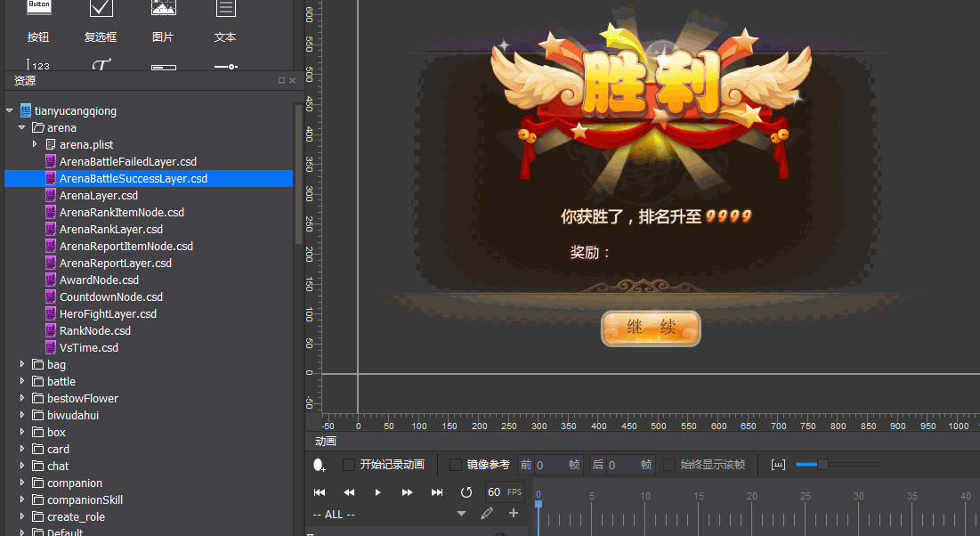Open ArenaLayer.csd in resource tree
The height and width of the screenshot is (536, 980).
pos(98,196)
